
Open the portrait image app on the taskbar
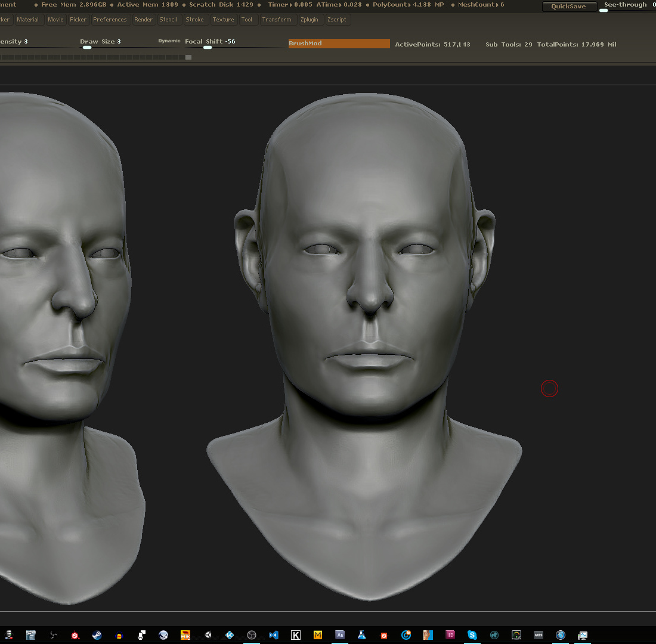tap(428, 635)
